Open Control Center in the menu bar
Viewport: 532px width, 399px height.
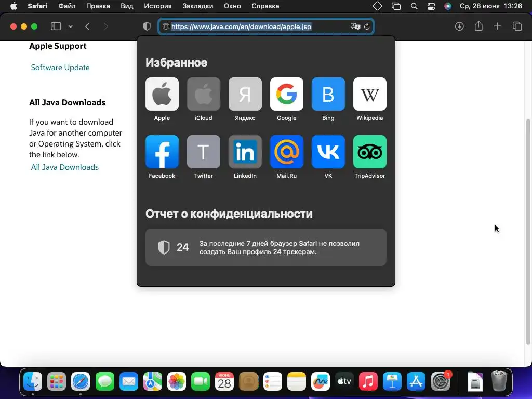[431, 6]
